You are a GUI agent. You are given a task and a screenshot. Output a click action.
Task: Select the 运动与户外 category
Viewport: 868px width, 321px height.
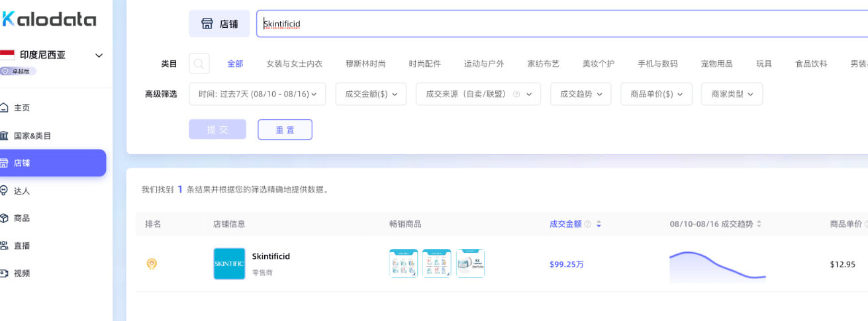point(484,64)
